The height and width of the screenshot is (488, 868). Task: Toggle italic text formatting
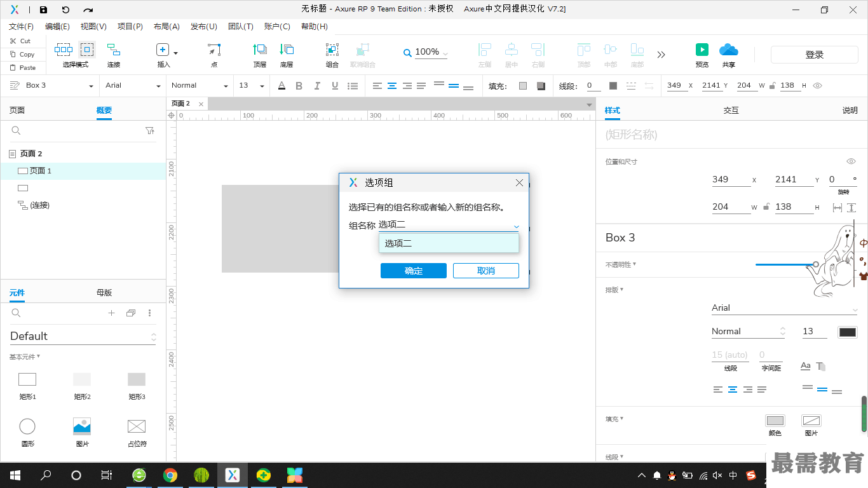coord(317,86)
